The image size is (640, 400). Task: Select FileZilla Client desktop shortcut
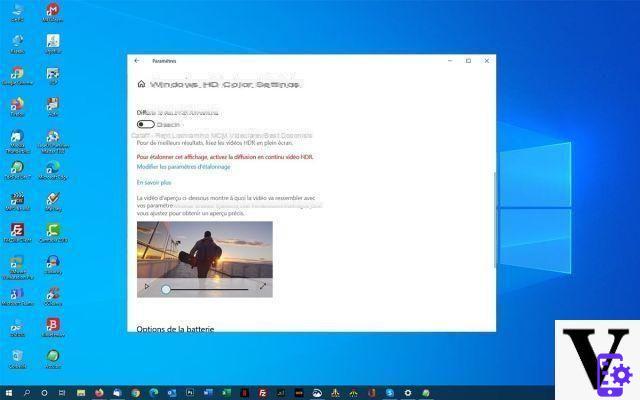[x=17, y=233]
